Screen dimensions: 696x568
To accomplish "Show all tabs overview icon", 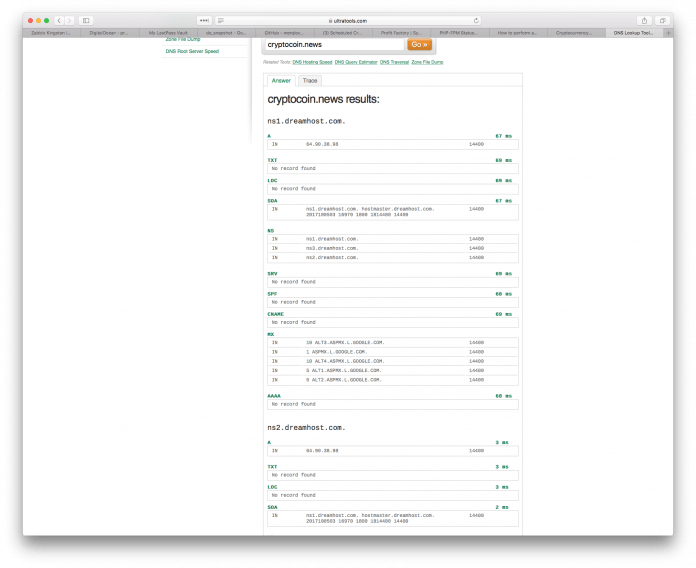I will tap(662, 20).
